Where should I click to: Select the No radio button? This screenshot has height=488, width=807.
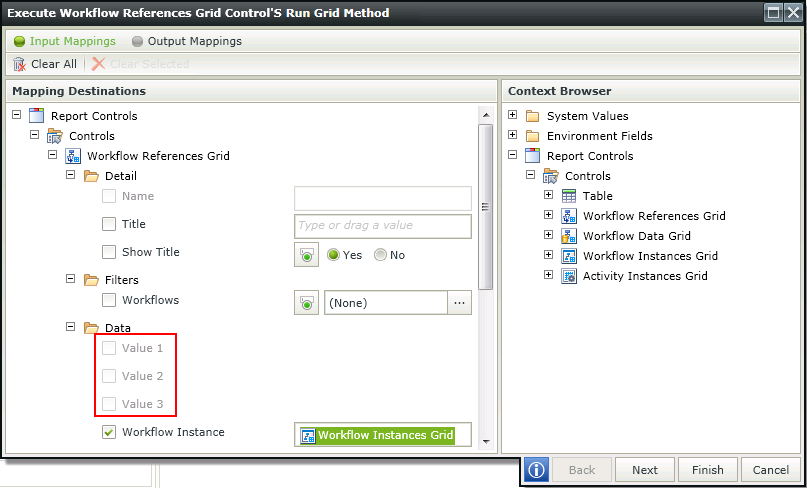click(380, 255)
